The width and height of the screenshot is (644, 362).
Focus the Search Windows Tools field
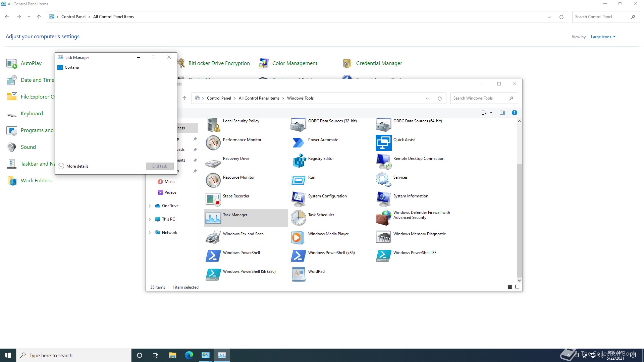484,98
